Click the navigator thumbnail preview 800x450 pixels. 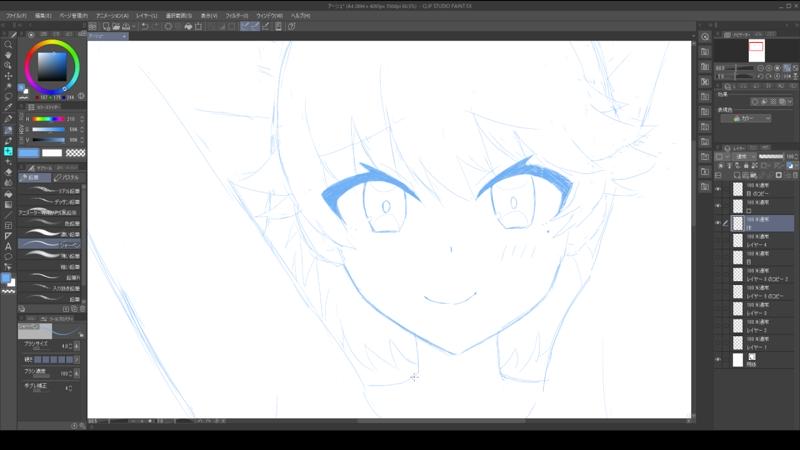756,51
